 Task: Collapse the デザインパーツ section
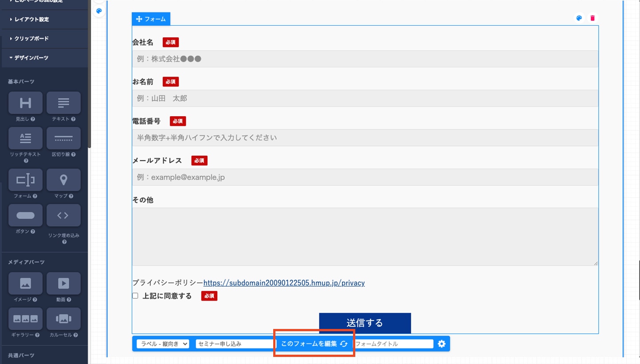tap(44, 58)
